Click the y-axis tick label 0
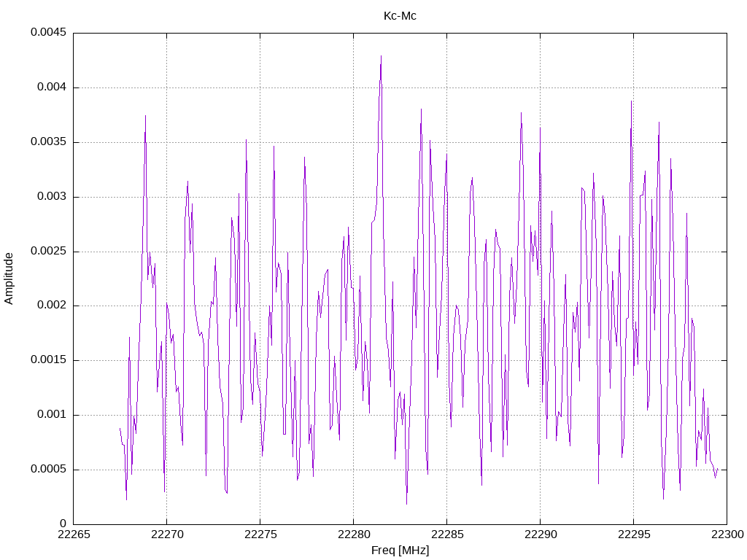The height and width of the screenshot is (560, 747). coord(63,524)
